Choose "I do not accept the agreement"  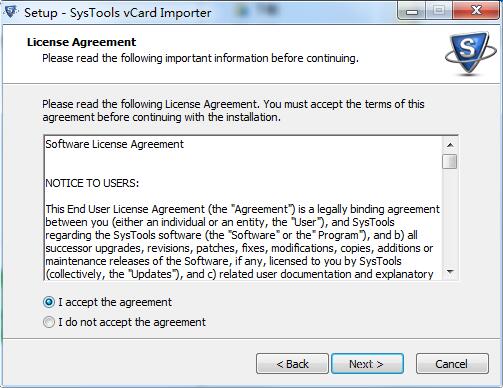point(49,322)
